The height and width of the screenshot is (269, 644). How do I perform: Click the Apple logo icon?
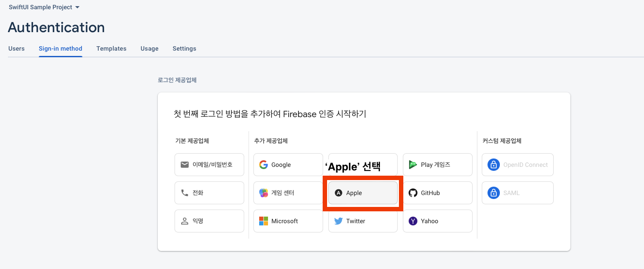(339, 193)
